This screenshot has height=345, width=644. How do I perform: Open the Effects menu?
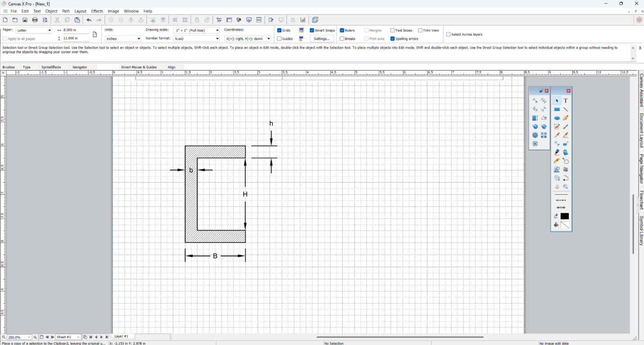[x=97, y=11]
